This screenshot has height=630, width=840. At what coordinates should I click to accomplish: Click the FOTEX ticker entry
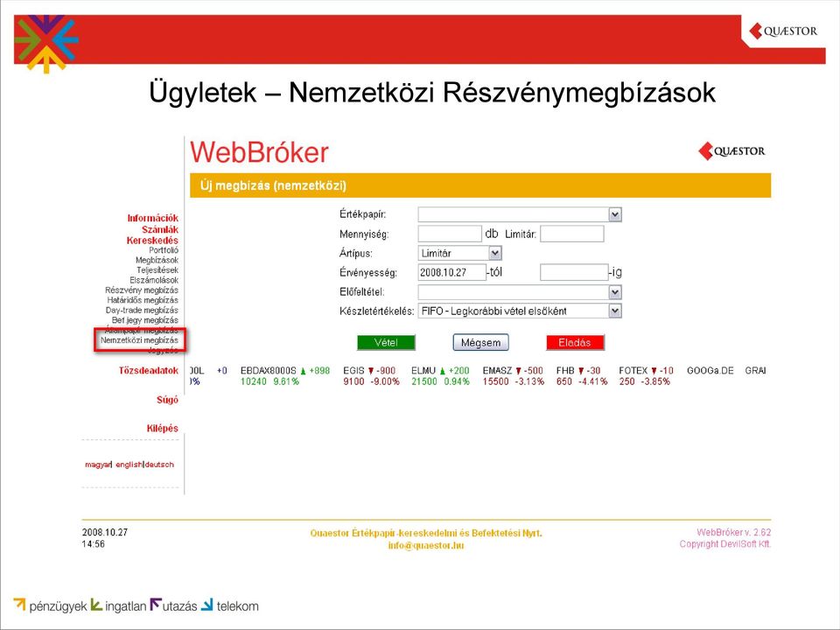(x=646, y=376)
